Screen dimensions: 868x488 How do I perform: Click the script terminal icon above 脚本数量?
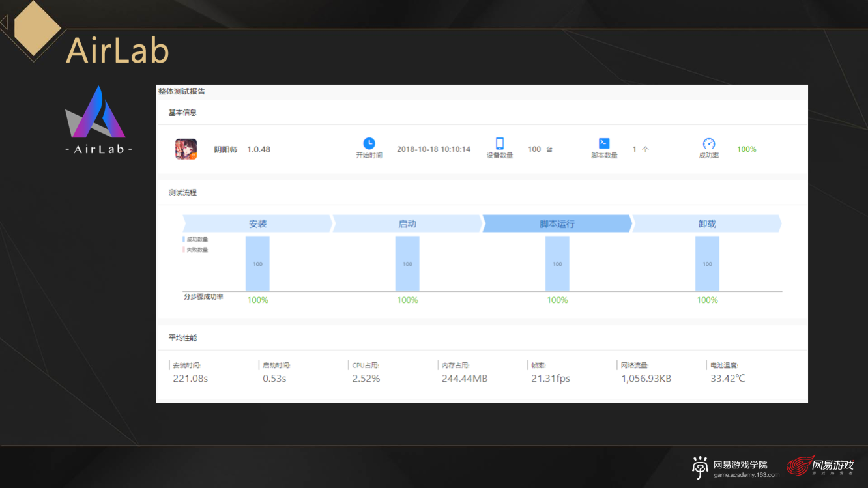[x=604, y=143]
